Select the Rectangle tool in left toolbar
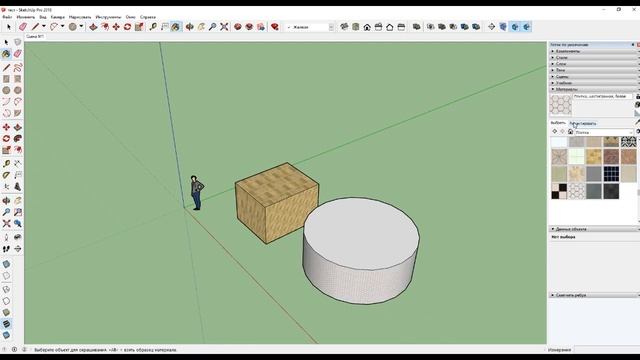 6,79
